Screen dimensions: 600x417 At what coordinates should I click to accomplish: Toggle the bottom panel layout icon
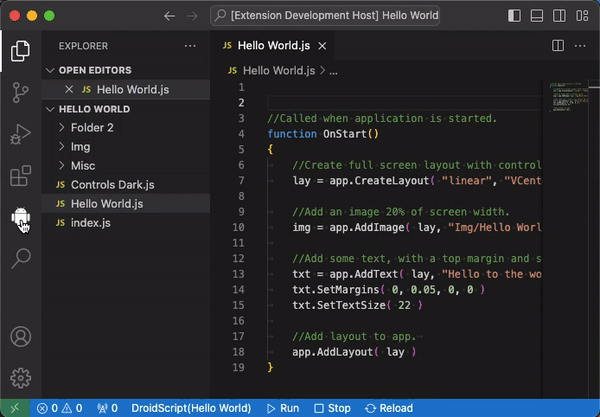pyautogui.click(x=537, y=16)
